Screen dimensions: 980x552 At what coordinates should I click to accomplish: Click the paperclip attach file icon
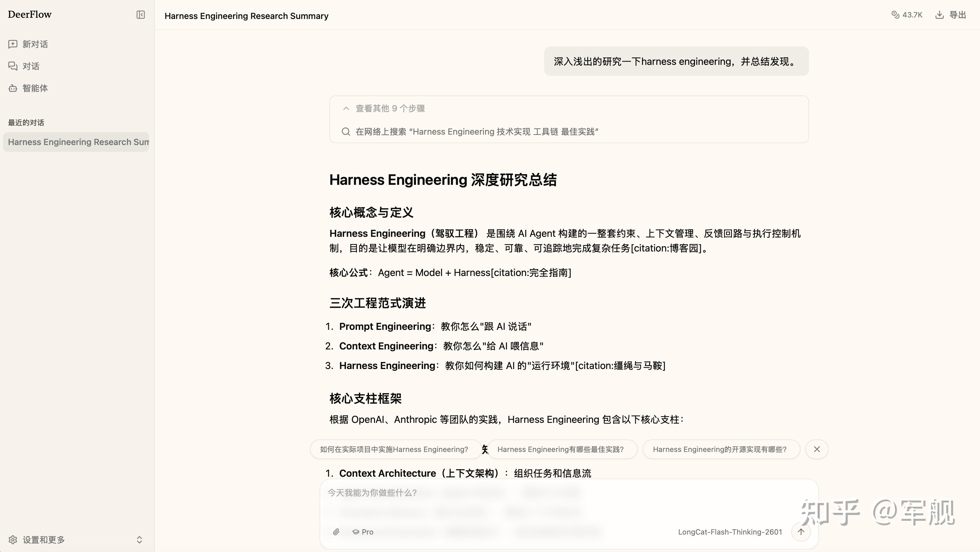(336, 532)
